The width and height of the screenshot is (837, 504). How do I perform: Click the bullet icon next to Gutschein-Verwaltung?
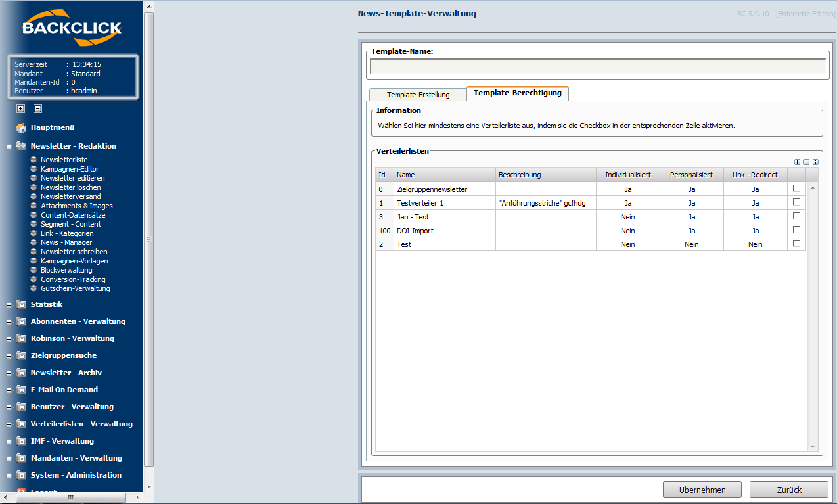(x=34, y=288)
